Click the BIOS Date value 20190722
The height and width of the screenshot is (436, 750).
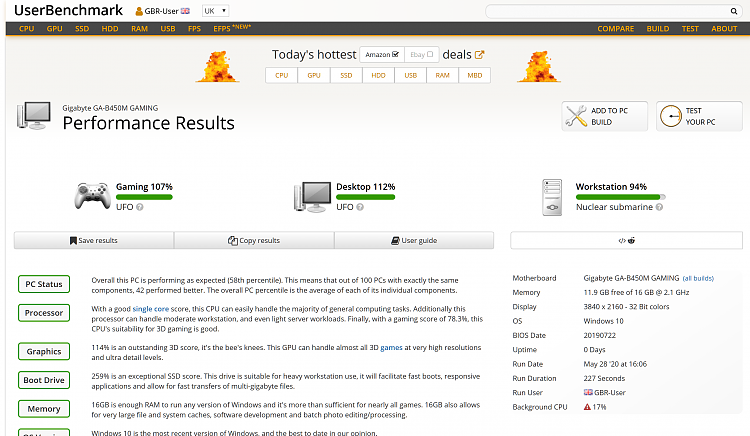pos(600,335)
